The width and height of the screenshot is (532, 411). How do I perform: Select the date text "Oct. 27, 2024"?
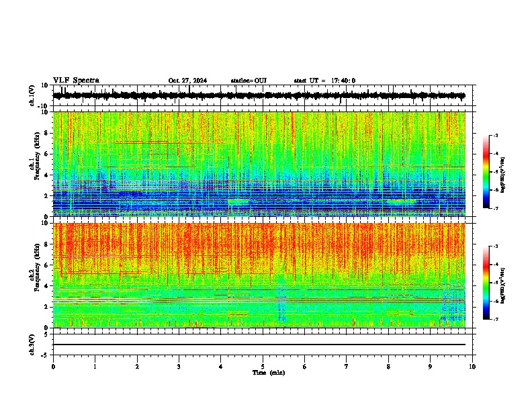click(187, 81)
